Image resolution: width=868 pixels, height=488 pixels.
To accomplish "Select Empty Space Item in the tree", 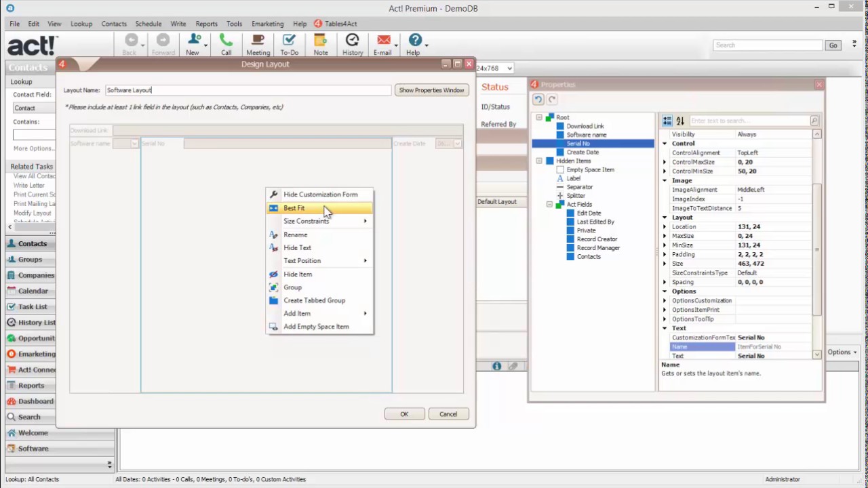I will (x=590, y=169).
